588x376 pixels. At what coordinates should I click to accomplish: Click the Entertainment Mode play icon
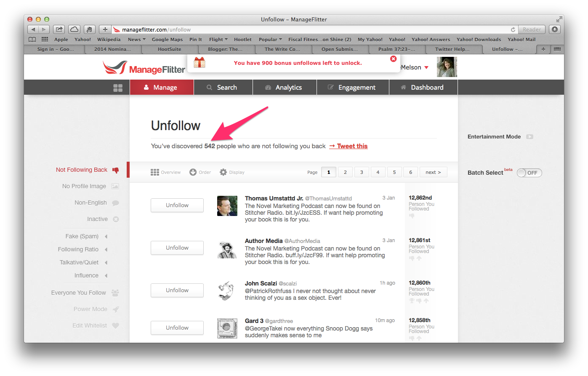point(530,137)
